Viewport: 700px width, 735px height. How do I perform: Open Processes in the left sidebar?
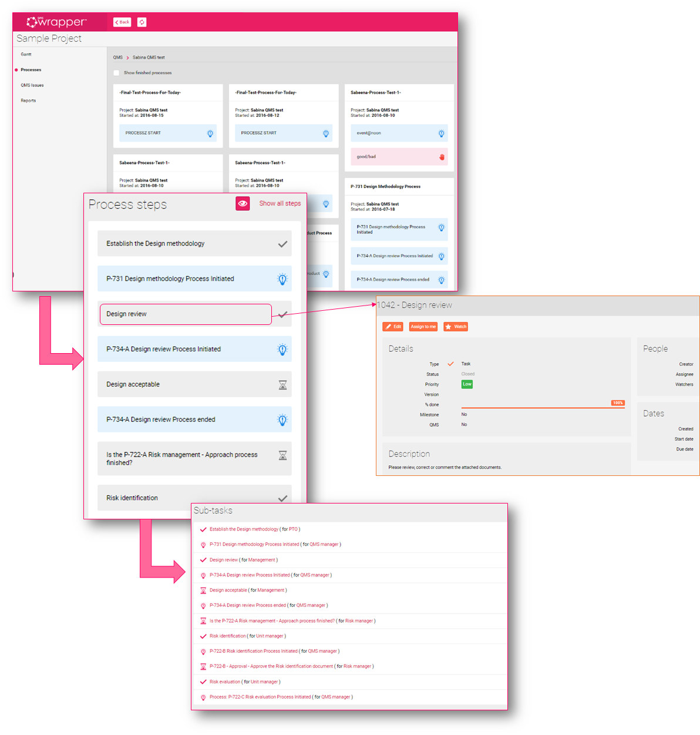[x=31, y=70]
